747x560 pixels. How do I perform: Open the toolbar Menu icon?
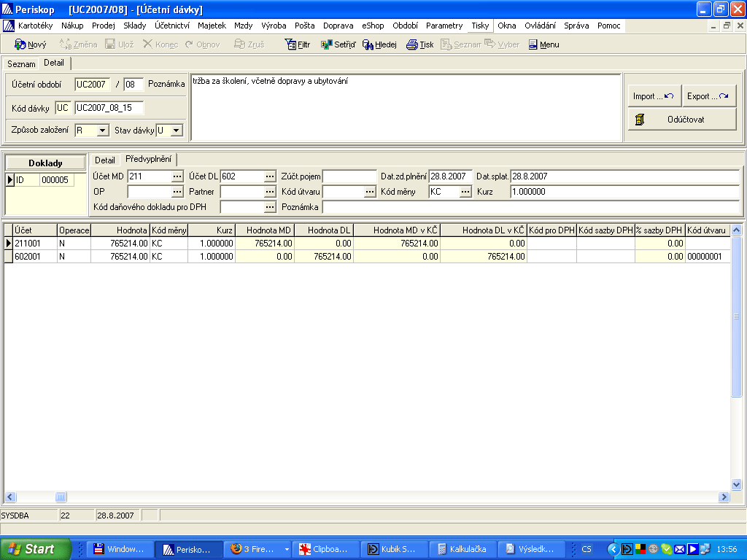coord(533,44)
